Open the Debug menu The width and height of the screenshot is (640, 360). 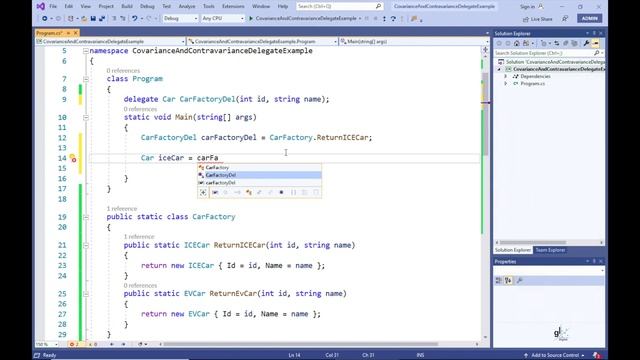point(147,6)
